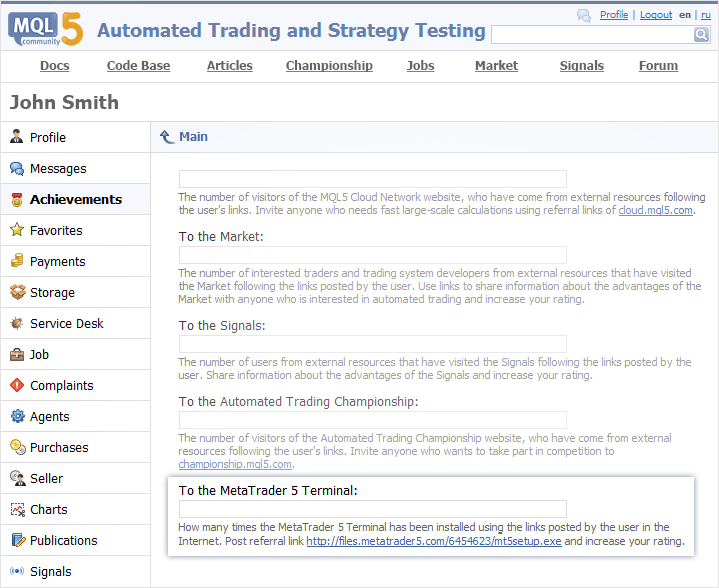Click the search magnifier icon button
Screen dimensions: 719x588
coord(701,35)
